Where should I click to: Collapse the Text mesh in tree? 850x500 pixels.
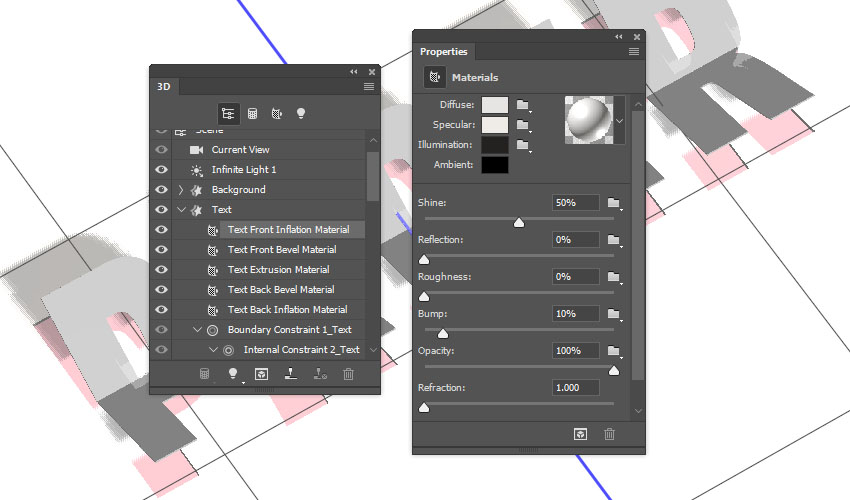click(182, 209)
